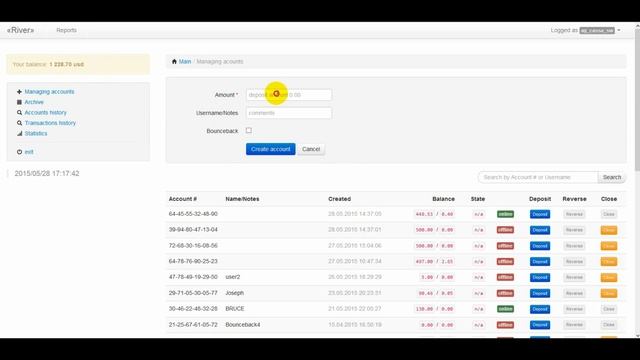The height and width of the screenshot is (360, 640).
Task: Focus the Username/Notes input field
Action: tap(289, 113)
